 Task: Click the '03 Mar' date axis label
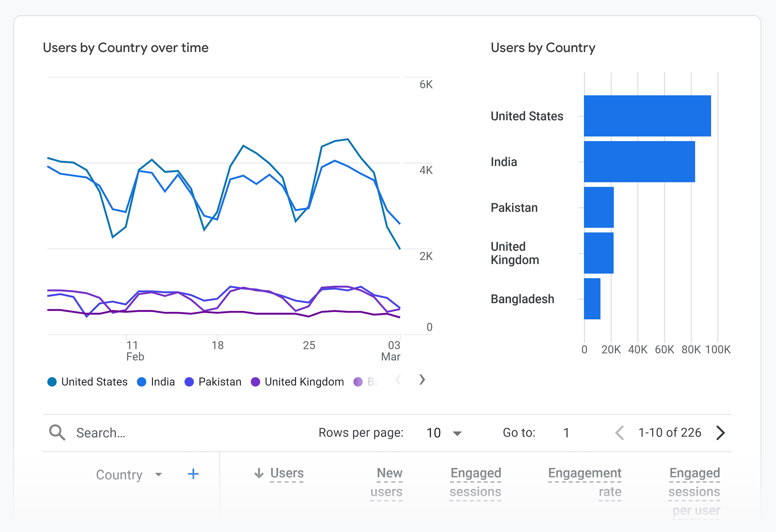click(x=391, y=351)
